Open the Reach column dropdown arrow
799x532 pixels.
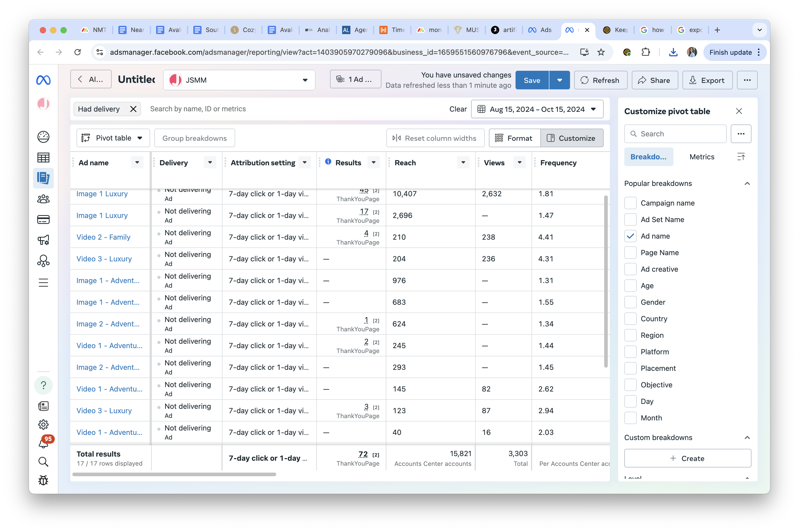(x=463, y=162)
